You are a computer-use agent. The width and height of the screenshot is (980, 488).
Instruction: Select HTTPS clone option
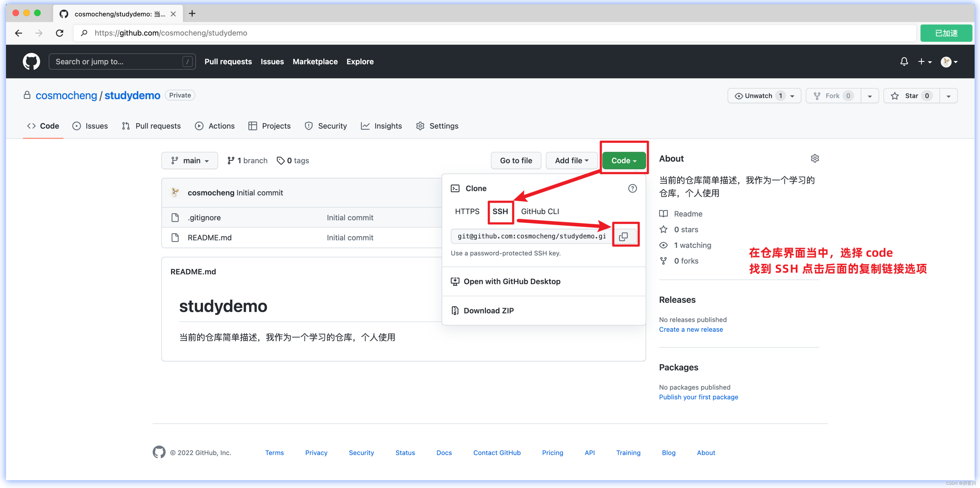[x=467, y=212]
